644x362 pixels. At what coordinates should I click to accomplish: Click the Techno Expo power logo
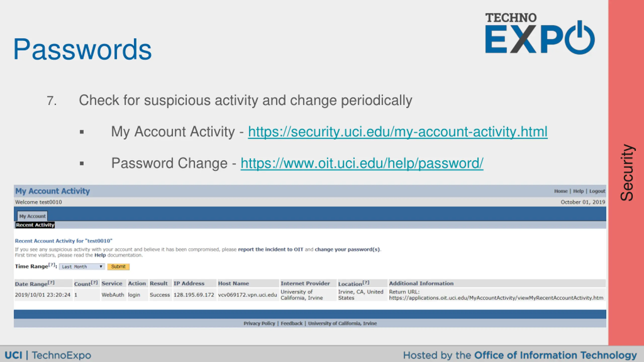tap(540, 33)
